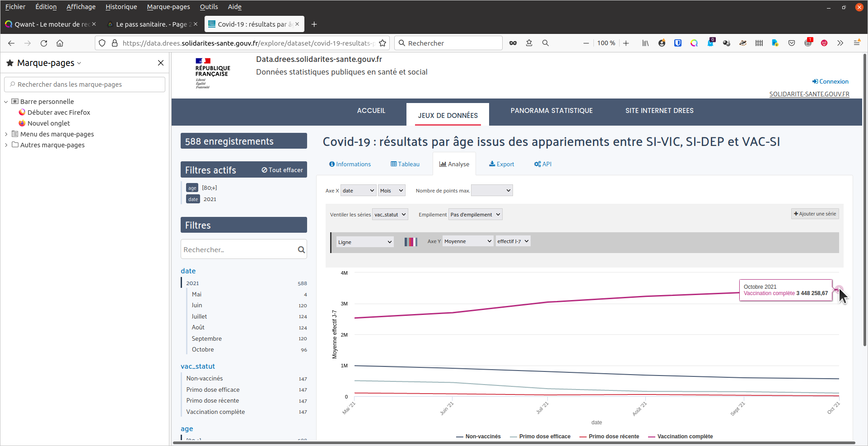Open the API tab

543,164
